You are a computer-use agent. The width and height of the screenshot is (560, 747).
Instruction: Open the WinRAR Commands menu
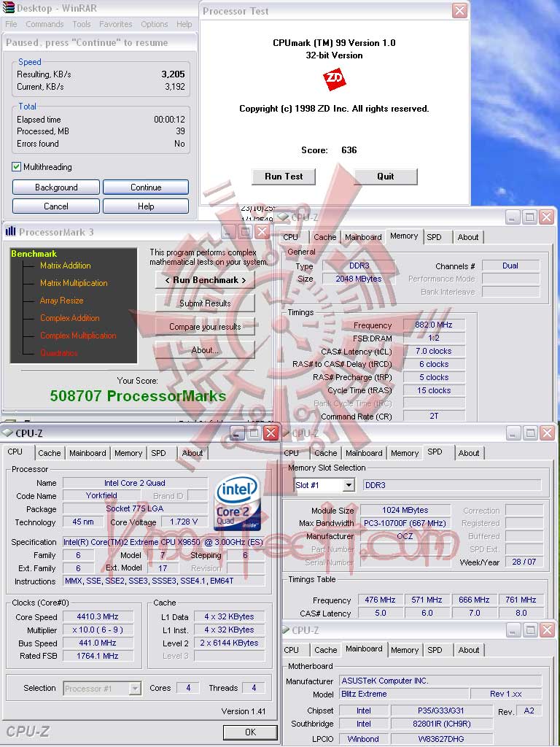click(44, 24)
